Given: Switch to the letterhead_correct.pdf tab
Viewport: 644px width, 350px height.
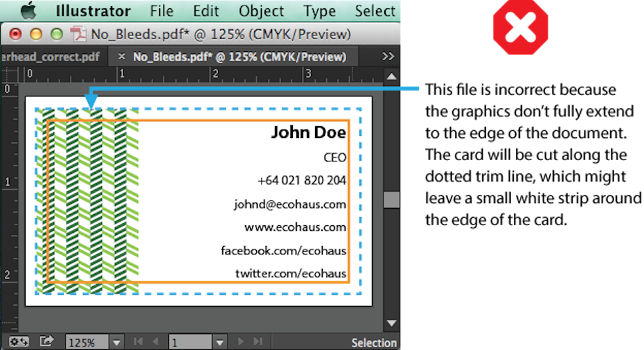Looking at the screenshot, I should pos(52,56).
